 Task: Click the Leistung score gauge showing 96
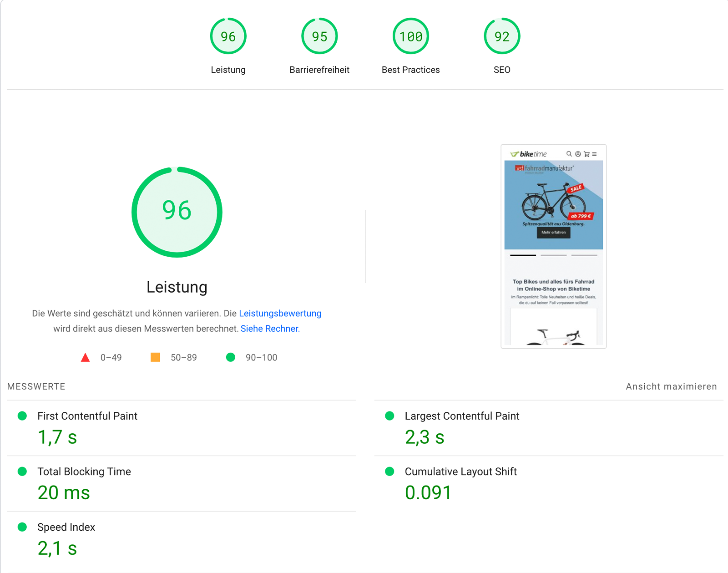228,36
